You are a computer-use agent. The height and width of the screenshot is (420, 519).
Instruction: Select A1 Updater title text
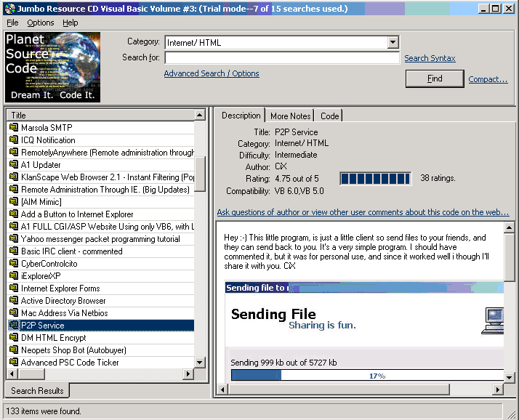point(41,164)
